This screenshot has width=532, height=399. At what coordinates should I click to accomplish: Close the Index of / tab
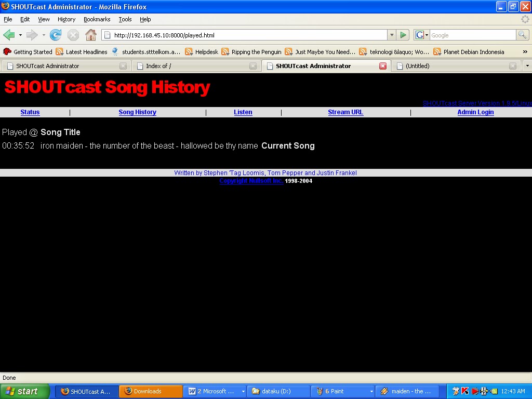(x=253, y=66)
